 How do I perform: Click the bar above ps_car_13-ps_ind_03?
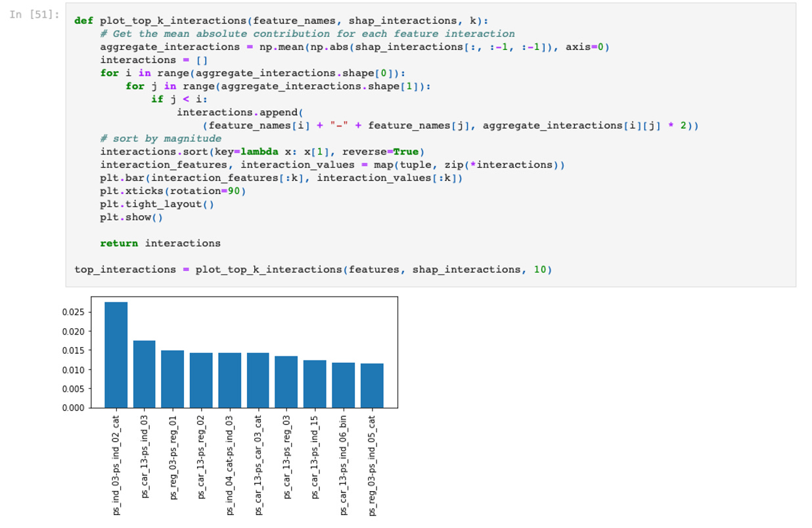[x=145, y=374]
